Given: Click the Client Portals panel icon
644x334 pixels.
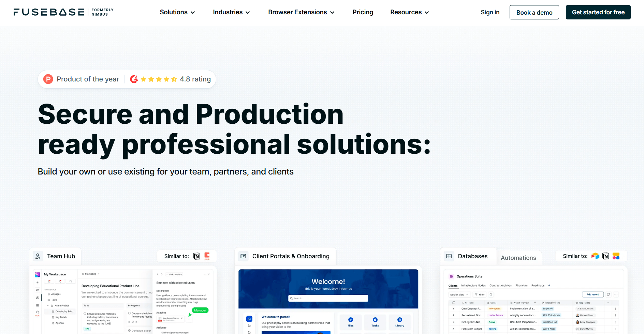Looking at the screenshot, I should coord(243,256).
